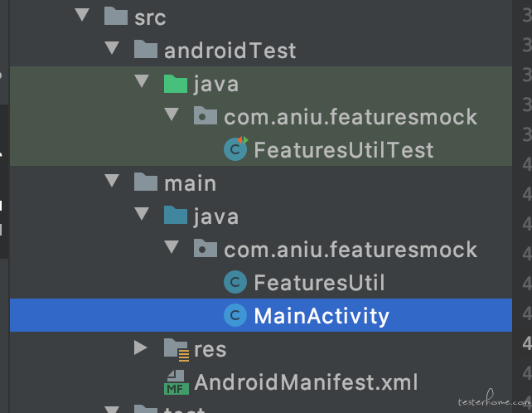
Task: Collapse the src folder
Action: 82,15
